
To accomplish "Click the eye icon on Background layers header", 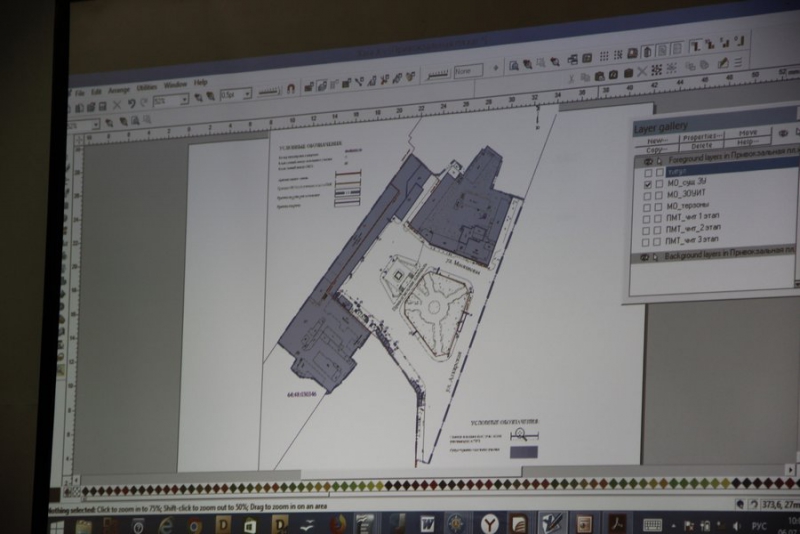I will coord(646,257).
